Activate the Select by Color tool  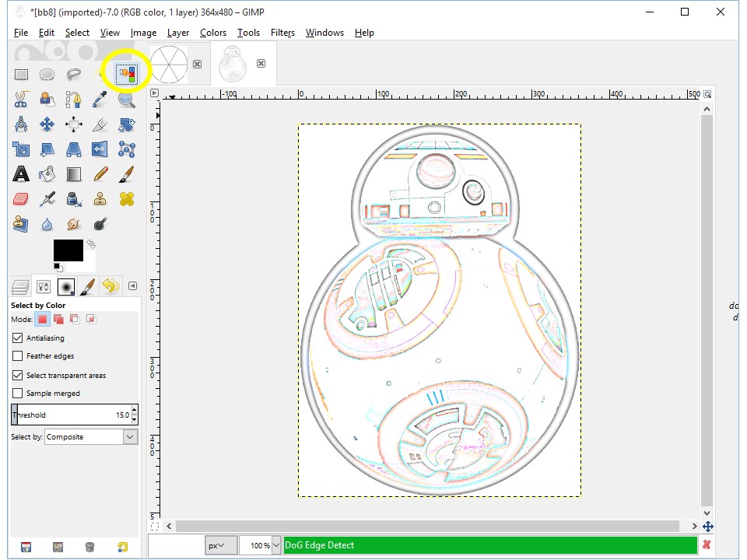point(127,75)
